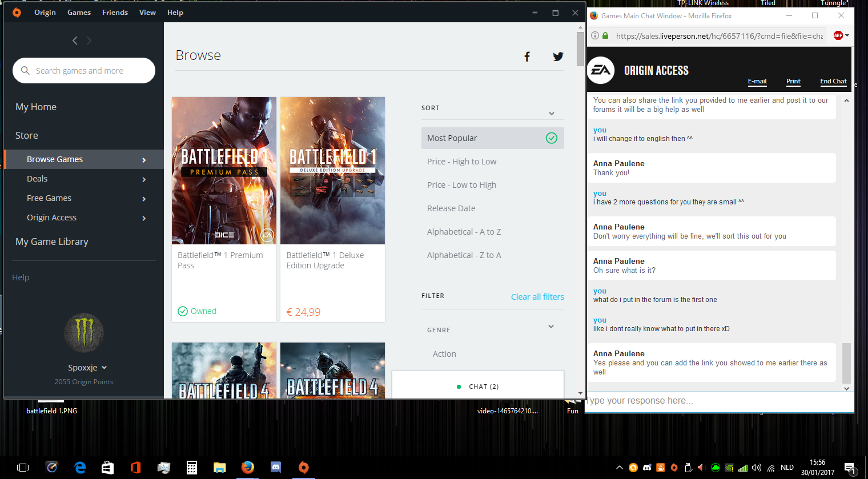Click the EA logo in the chat window
This screenshot has width=868, height=479.
coord(601,70)
